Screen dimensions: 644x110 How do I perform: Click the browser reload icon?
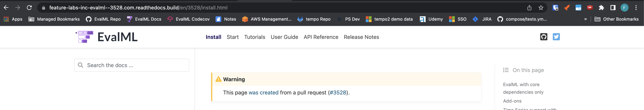click(x=29, y=8)
